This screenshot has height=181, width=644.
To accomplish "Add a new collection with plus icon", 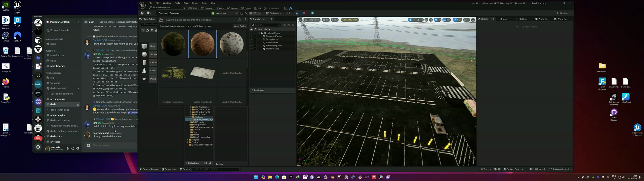I will [206, 163].
